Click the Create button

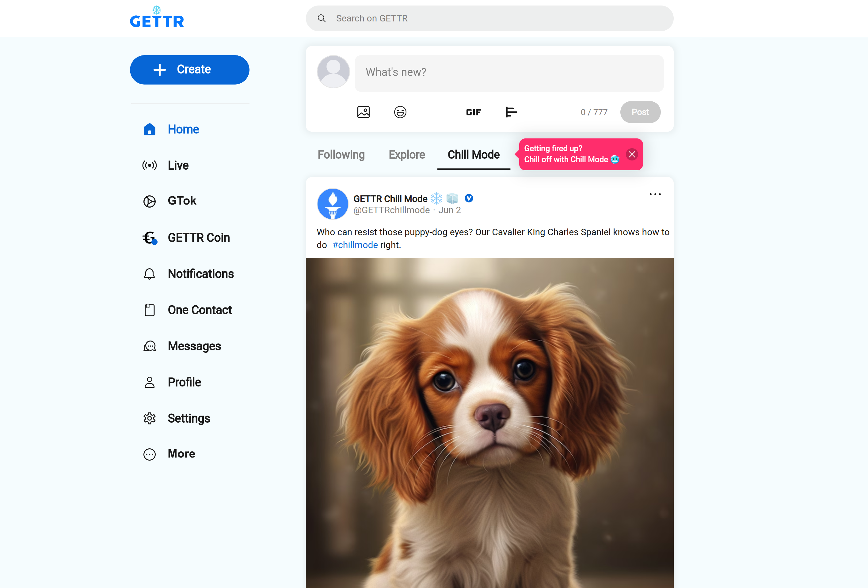pyautogui.click(x=189, y=70)
